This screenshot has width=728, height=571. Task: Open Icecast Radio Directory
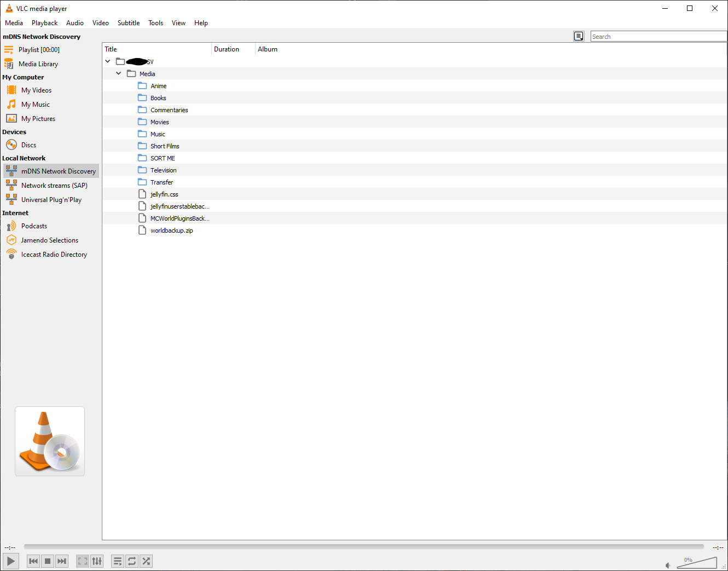tap(54, 255)
